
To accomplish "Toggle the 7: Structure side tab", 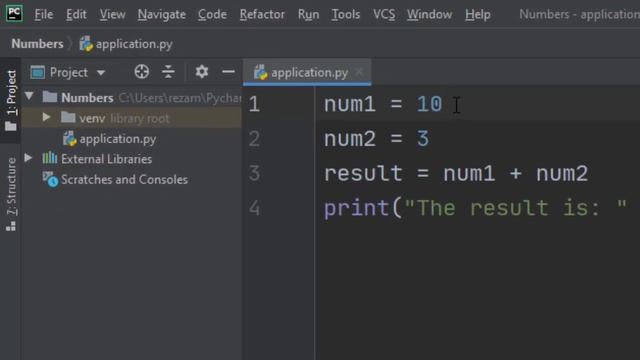I will 11,194.
